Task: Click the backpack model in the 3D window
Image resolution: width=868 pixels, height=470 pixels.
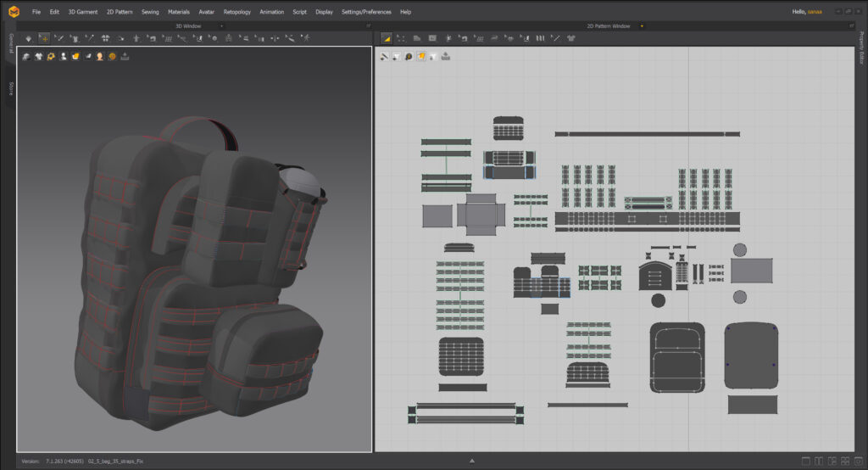Action: tap(199, 271)
